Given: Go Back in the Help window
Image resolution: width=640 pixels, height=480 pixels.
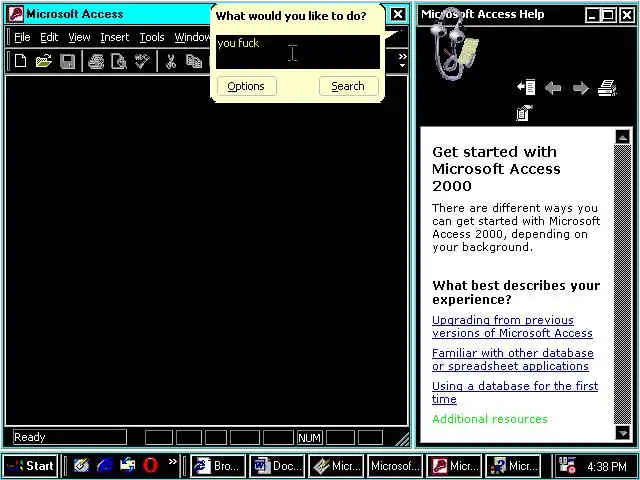Looking at the screenshot, I should click(x=553, y=88).
